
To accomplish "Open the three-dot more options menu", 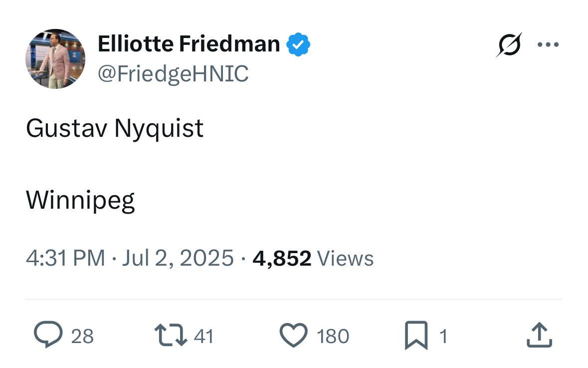I will coord(548,44).
